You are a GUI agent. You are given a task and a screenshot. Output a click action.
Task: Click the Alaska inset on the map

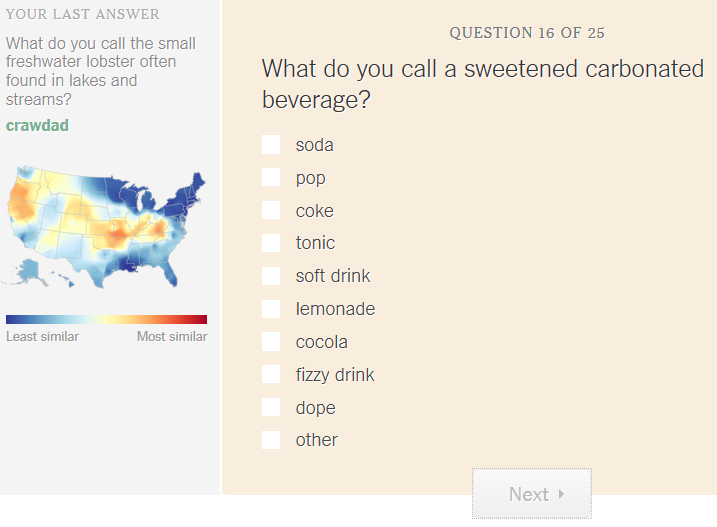tap(30, 270)
